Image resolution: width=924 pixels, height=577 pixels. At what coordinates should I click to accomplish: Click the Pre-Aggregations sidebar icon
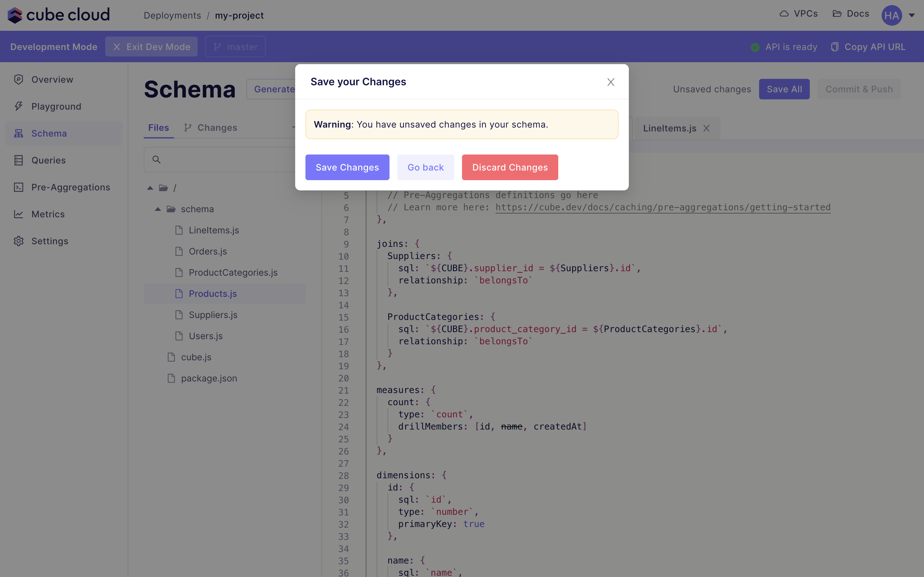coord(19,187)
